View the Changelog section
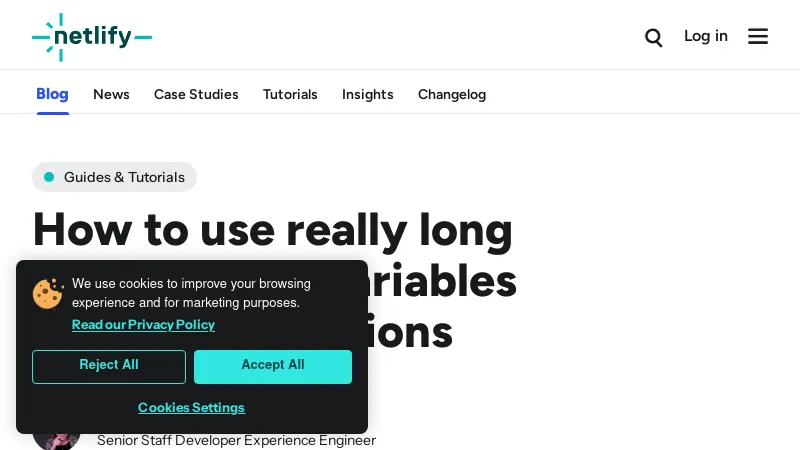Viewport: 800px width, 450px height. pyautogui.click(x=452, y=94)
